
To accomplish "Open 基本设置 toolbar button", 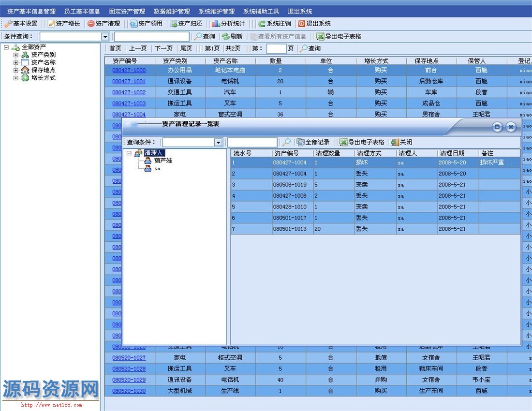I will tap(21, 23).
